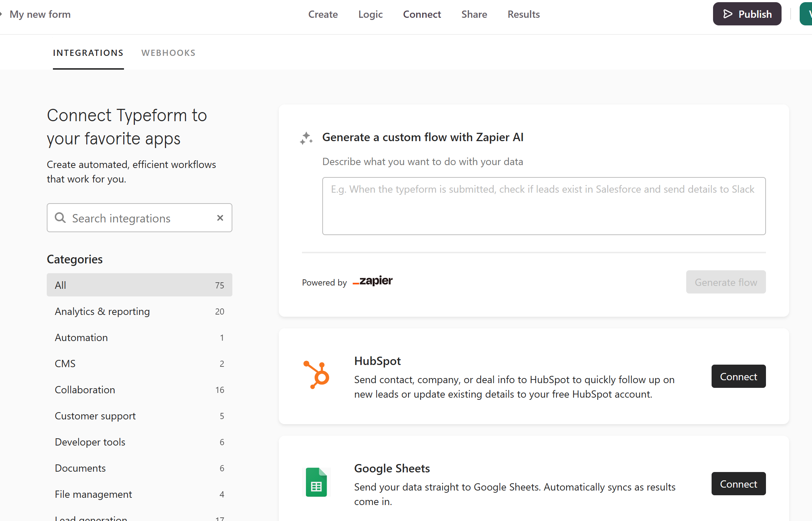This screenshot has width=812, height=521.
Task: Connect the HubSpot integration
Action: coord(738,377)
